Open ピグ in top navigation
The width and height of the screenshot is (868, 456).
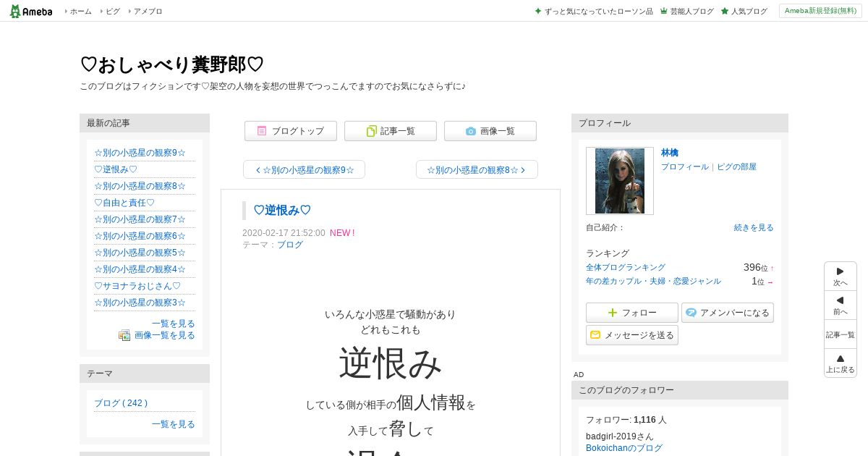(113, 12)
